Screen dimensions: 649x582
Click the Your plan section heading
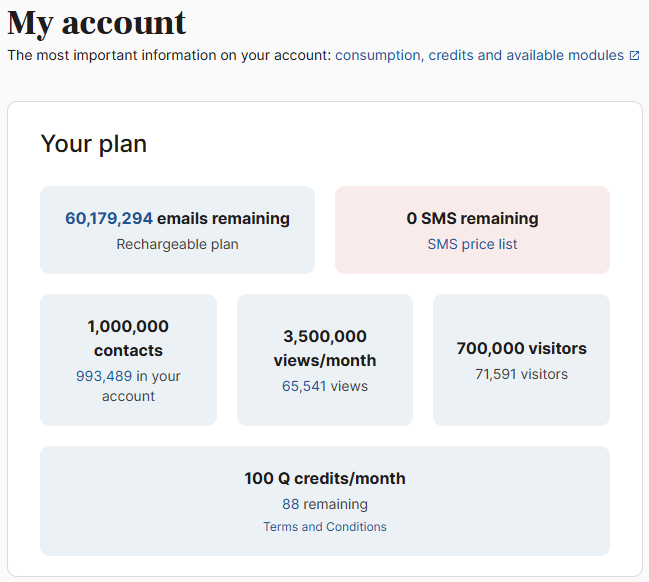[x=94, y=144]
